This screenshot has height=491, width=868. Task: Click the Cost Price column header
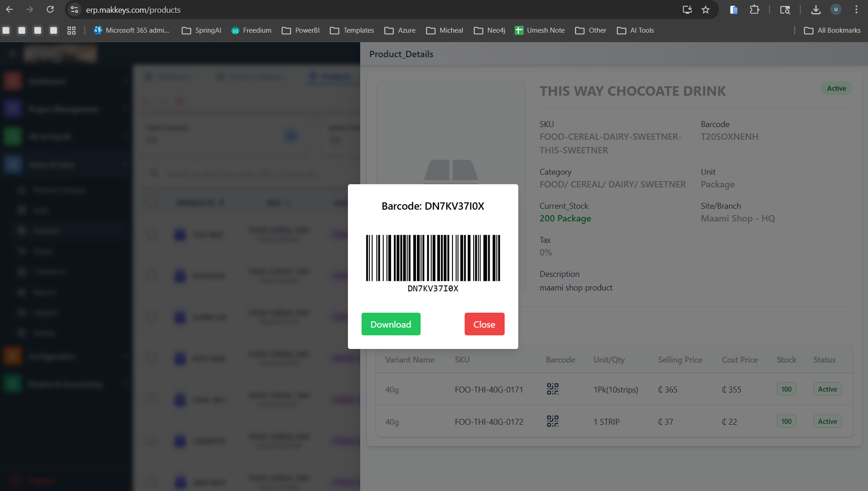[739, 359]
